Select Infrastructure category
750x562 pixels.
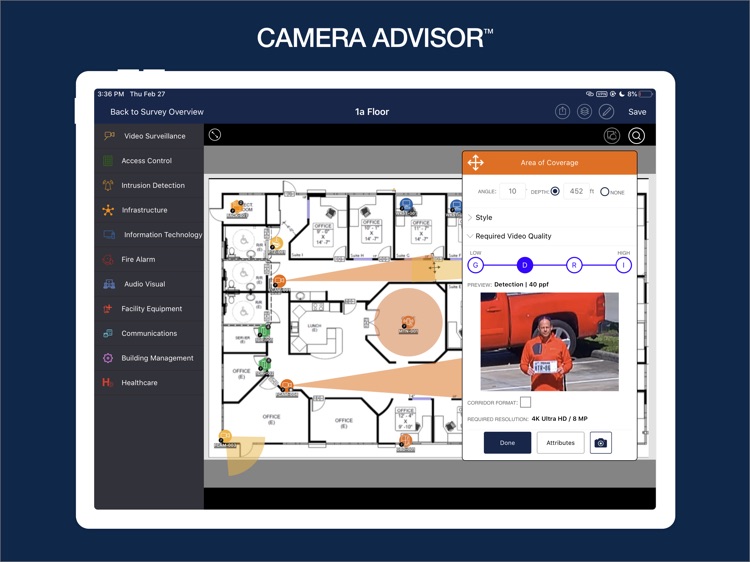149,210
